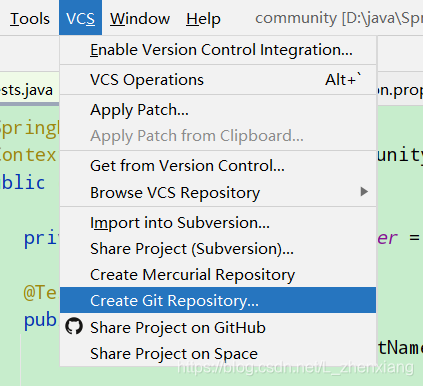Switch to the editor tab ending in sts.java
This screenshot has width=423, height=386.
[29, 89]
